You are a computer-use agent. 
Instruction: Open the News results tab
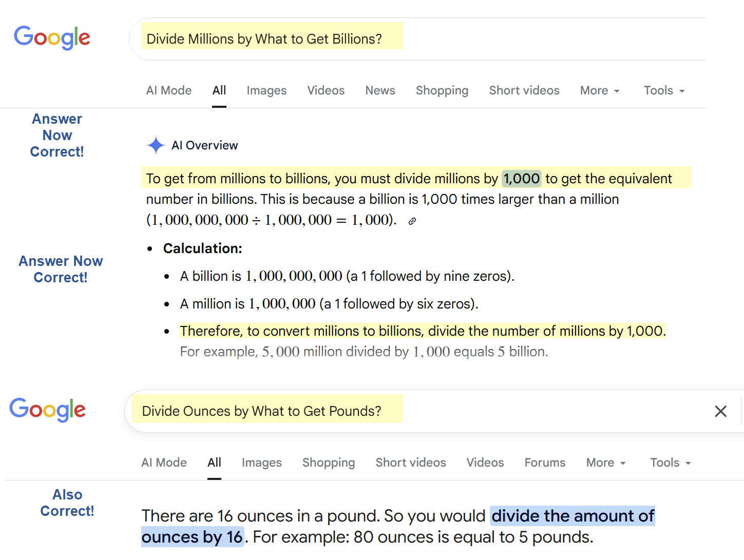[x=380, y=90]
